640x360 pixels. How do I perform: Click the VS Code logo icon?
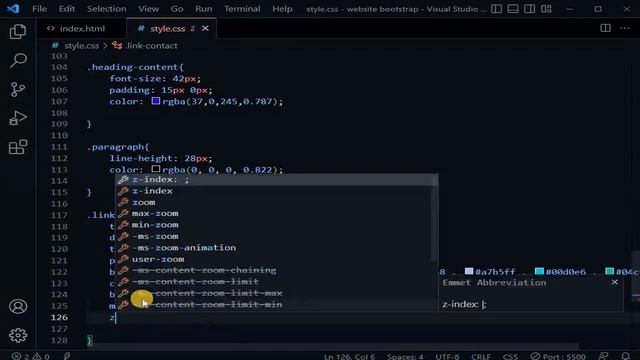pos(13,9)
